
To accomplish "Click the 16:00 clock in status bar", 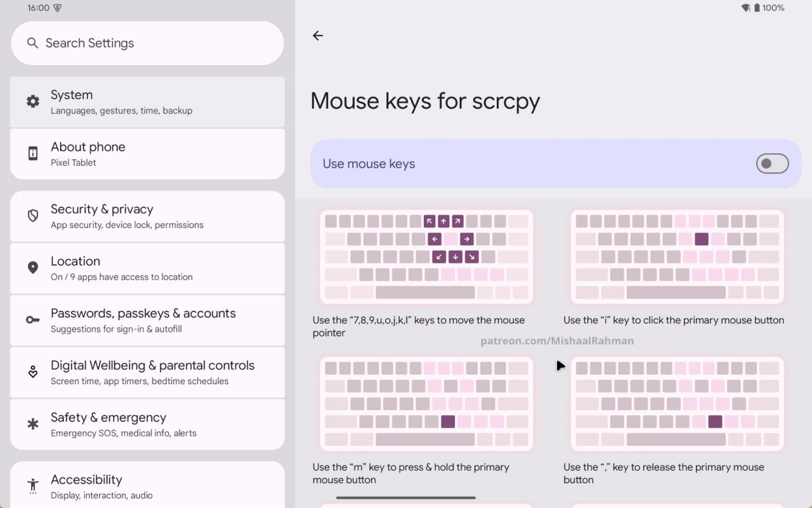I will click(38, 8).
